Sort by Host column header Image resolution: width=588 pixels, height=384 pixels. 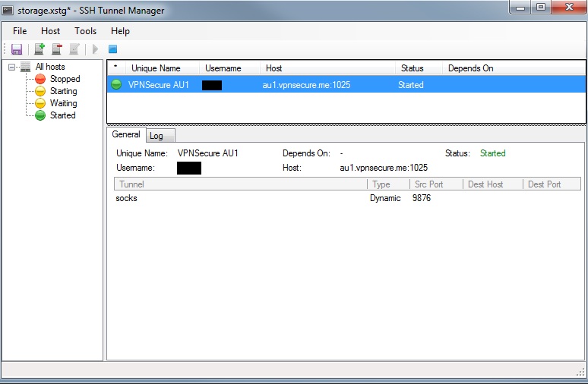[x=327, y=68]
